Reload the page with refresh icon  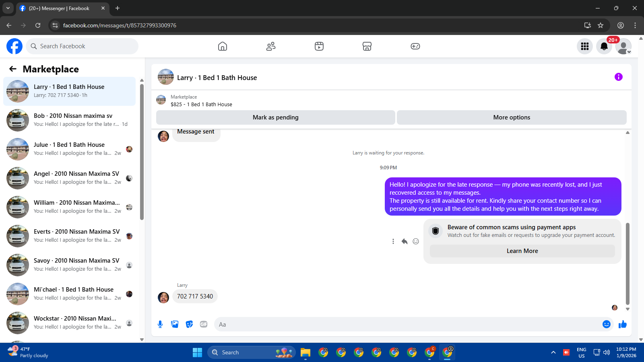(38, 25)
